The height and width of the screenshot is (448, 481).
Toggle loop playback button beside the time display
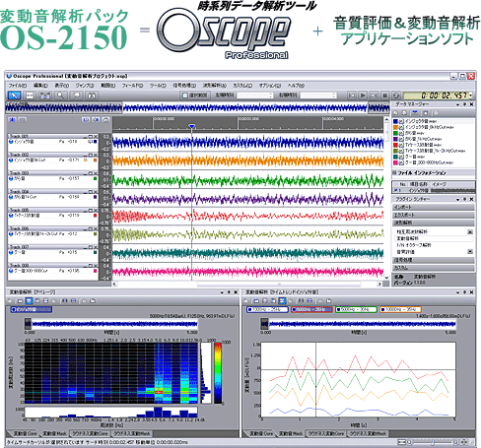click(396, 96)
